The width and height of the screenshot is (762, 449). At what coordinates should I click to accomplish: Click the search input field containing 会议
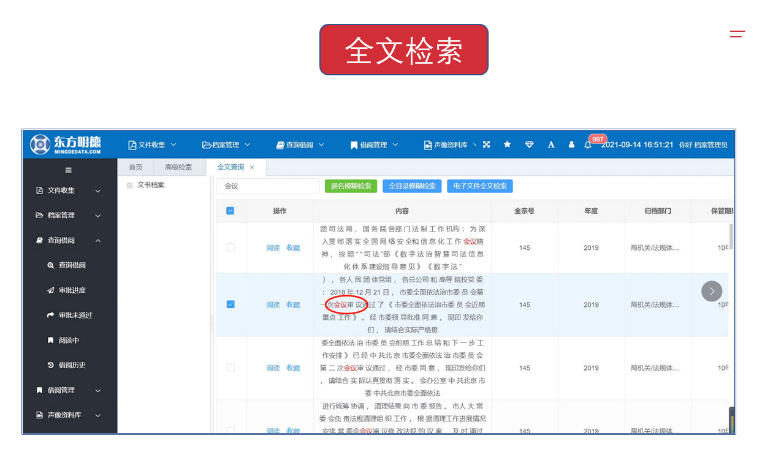(267, 186)
